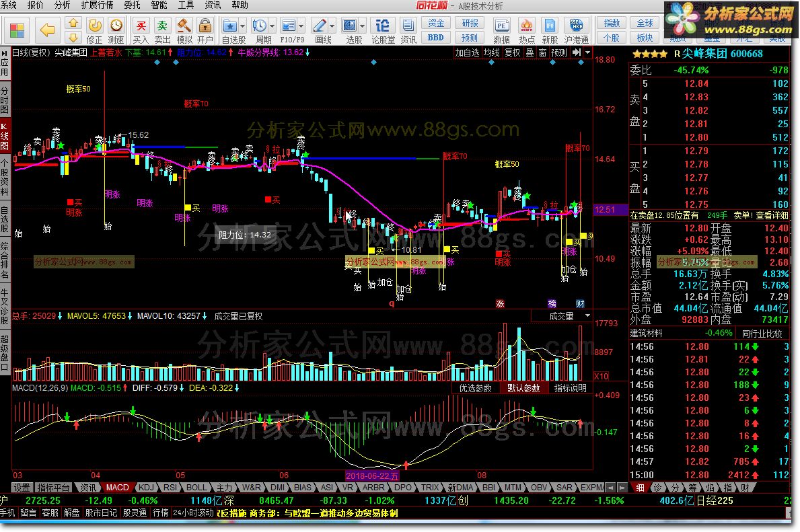The width and height of the screenshot is (800, 532).
Task: Click the yellow up arrow toolbar icon
Action: pos(73,24)
